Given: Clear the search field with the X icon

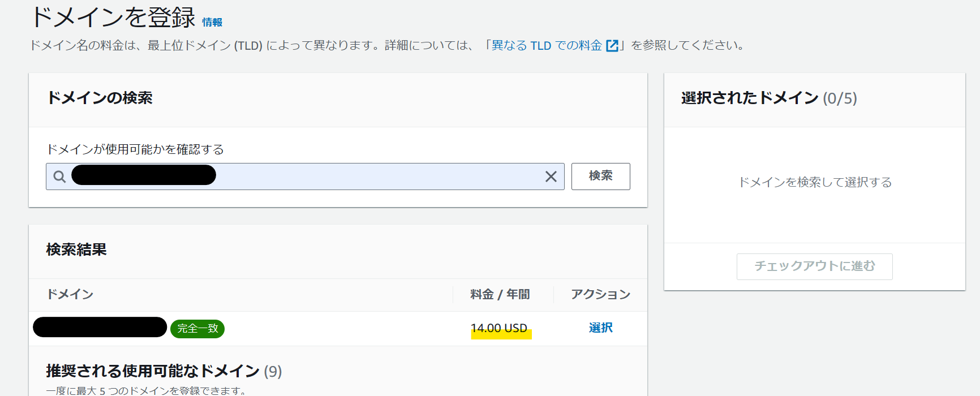Looking at the screenshot, I should point(551,177).
